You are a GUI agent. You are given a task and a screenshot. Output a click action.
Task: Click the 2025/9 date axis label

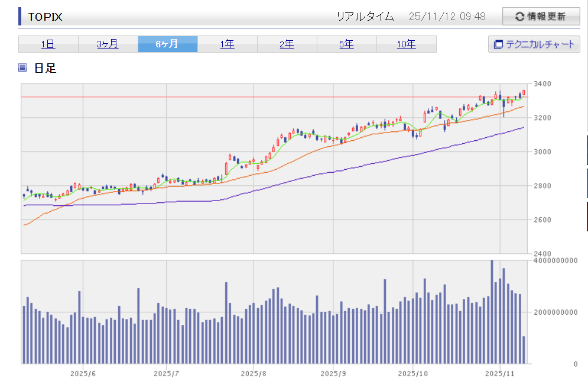point(333,373)
